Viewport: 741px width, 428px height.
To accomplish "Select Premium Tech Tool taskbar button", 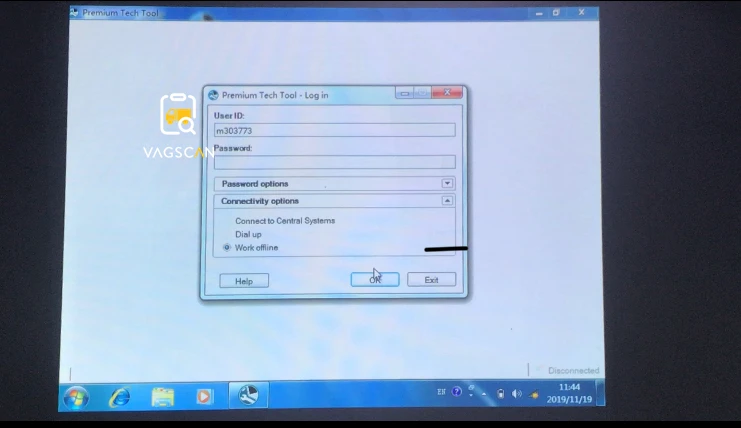I will pos(249,395).
